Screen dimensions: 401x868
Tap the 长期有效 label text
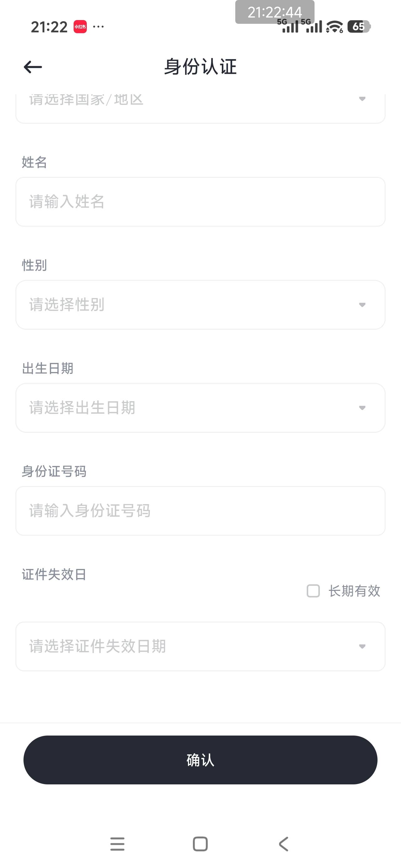(354, 591)
